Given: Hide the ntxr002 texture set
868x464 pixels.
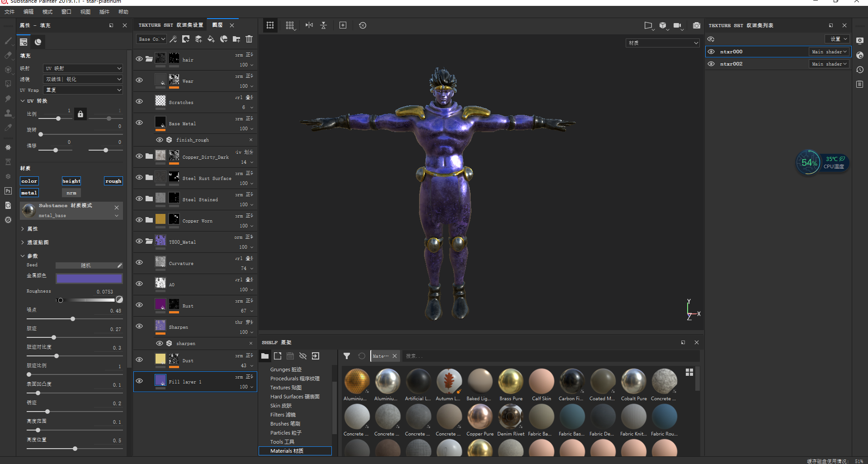Looking at the screenshot, I should [x=711, y=64].
